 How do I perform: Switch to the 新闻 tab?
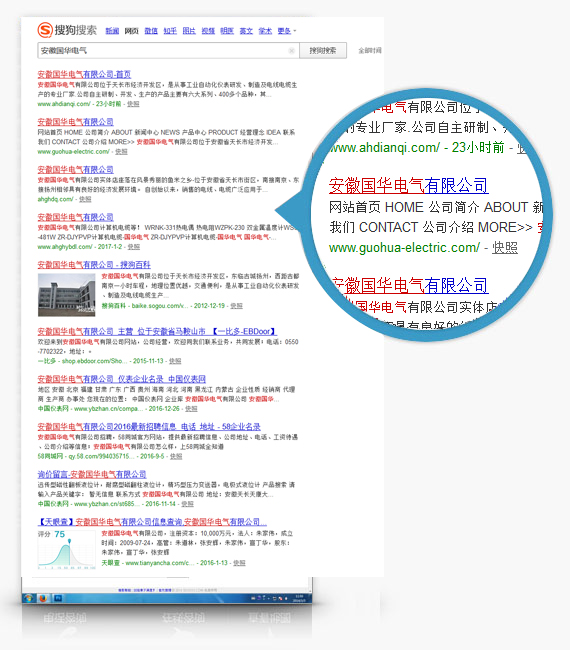[x=112, y=31]
